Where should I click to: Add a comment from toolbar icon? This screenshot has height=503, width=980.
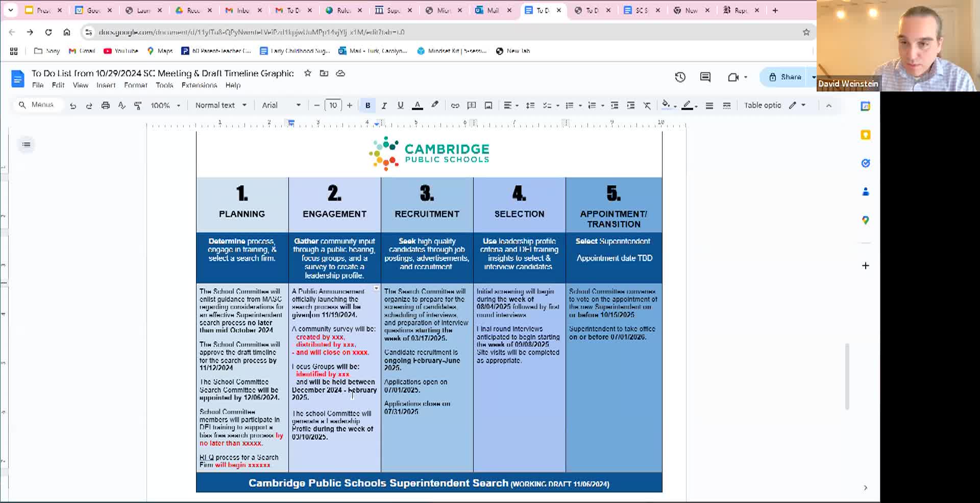(x=472, y=106)
